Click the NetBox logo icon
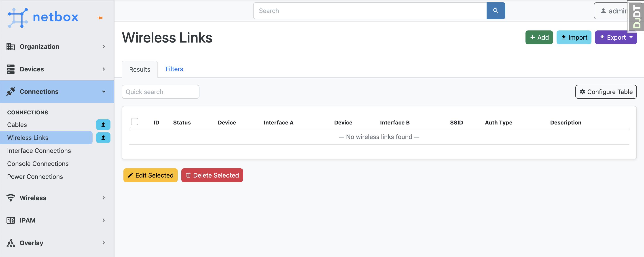This screenshot has width=644, height=257. (17, 17)
